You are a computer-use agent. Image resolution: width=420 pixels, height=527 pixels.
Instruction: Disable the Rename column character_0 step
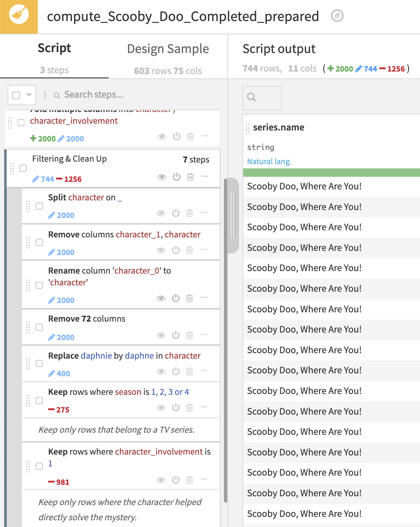click(176, 298)
